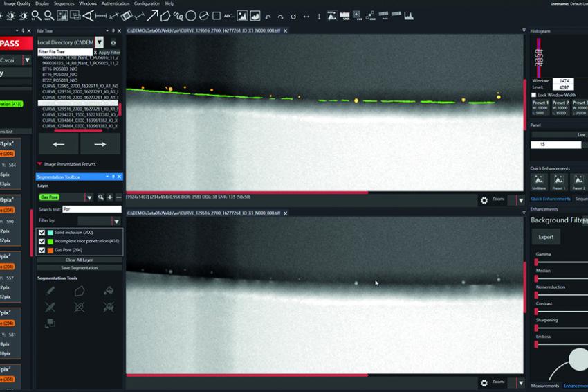Open settings gear of lower image viewer
The width and height of the screenshot is (588, 392).
pyautogui.click(x=484, y=383)
